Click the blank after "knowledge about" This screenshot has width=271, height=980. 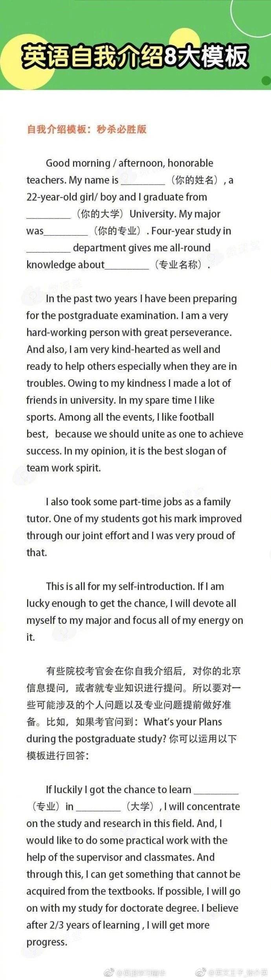[x=127, y=266]
